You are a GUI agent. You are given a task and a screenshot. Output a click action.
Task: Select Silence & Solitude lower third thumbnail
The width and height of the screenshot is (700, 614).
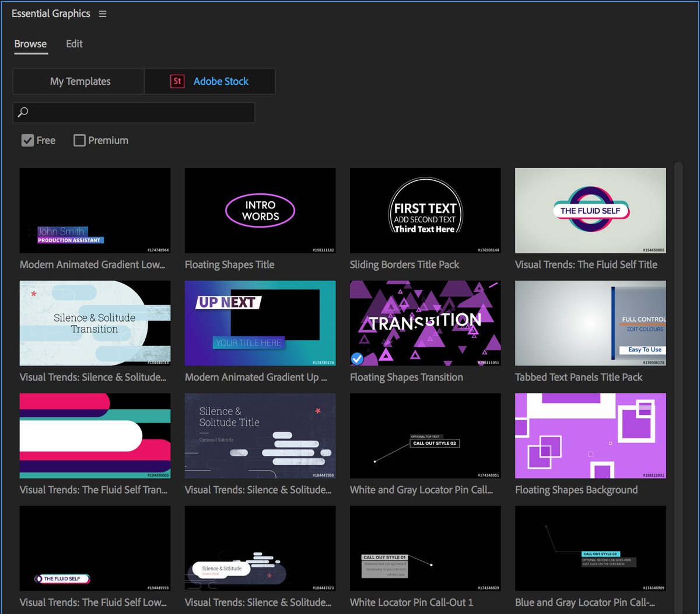point(260,549)
